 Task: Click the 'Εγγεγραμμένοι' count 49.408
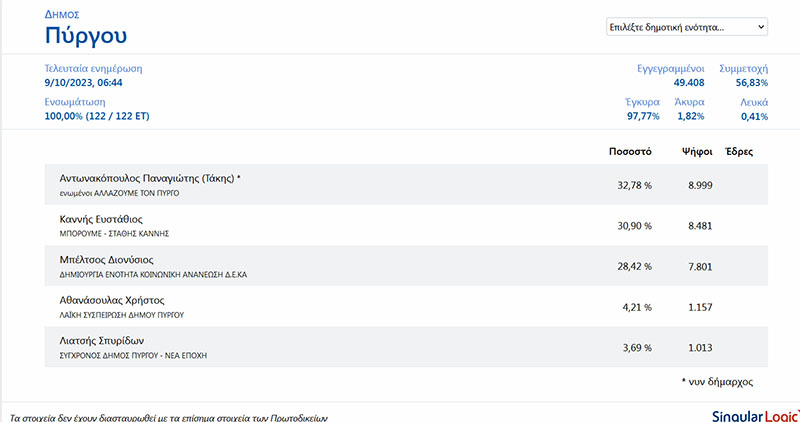690,82
